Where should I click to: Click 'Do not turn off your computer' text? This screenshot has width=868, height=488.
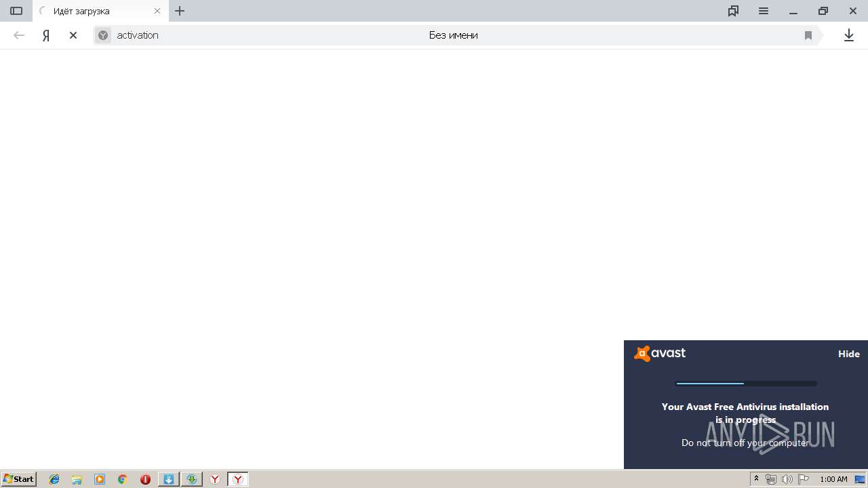745,443
